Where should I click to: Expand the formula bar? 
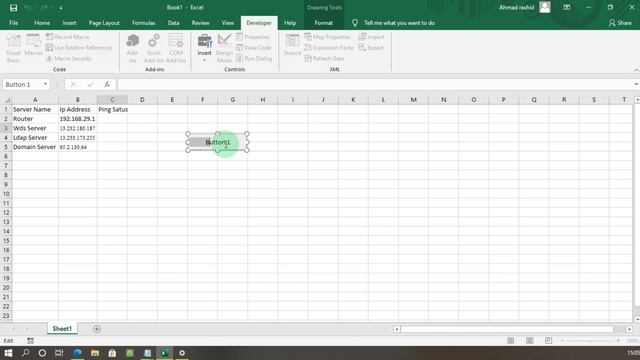tap(636, 84)
